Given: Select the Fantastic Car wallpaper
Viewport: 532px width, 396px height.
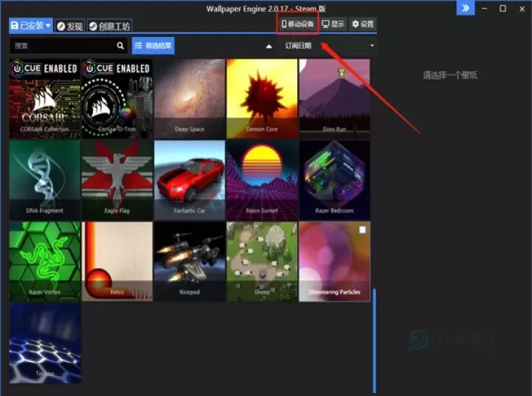Looking at the screenshot, I should coord(189,180).
